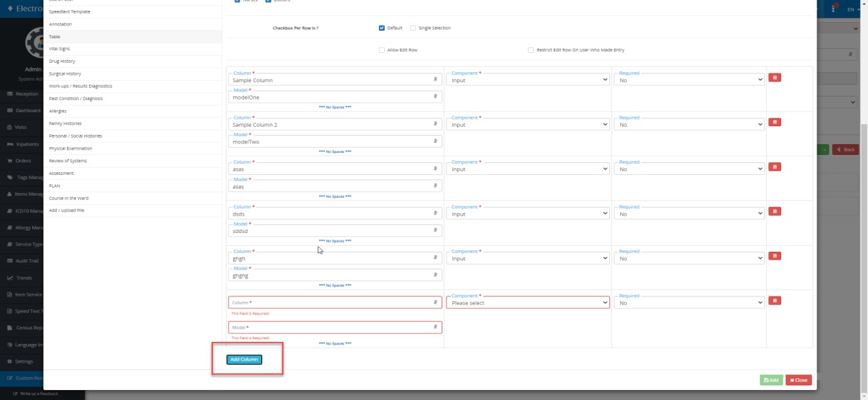Image resolution: width=868 pixels, height=400 pixels.
Task: Remove the empty last column row
Action: (x=774, y=301)
